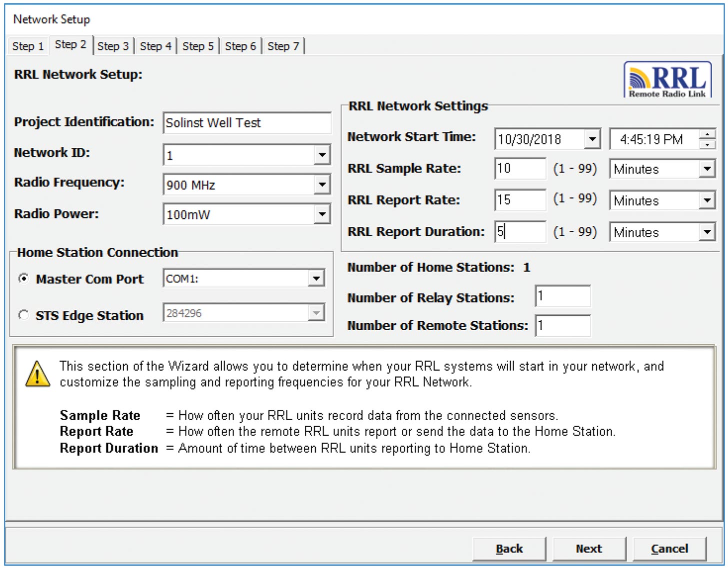The width and height of the screenshot is (728, 568).
Task: Click the Next button
Action: click(589, 548)
